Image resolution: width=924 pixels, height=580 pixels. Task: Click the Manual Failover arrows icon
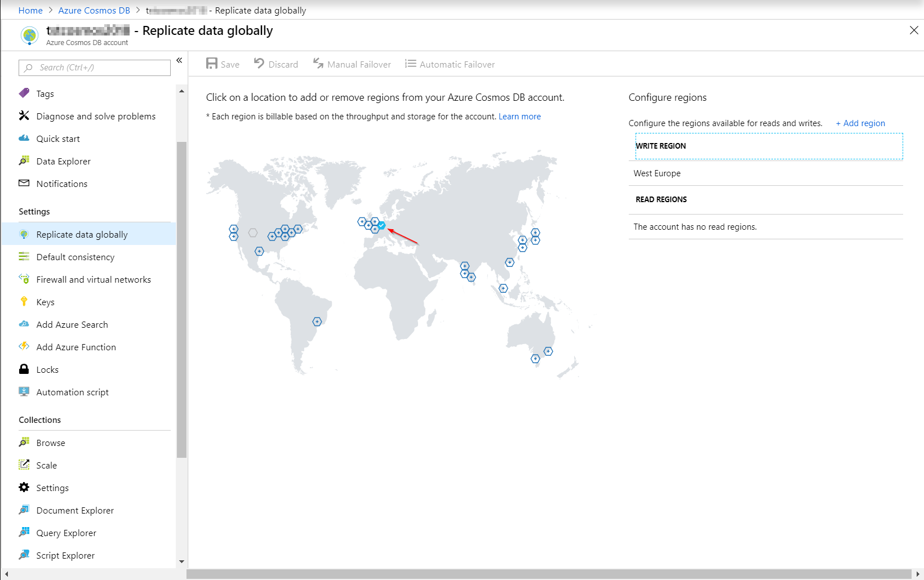(318, 64)
